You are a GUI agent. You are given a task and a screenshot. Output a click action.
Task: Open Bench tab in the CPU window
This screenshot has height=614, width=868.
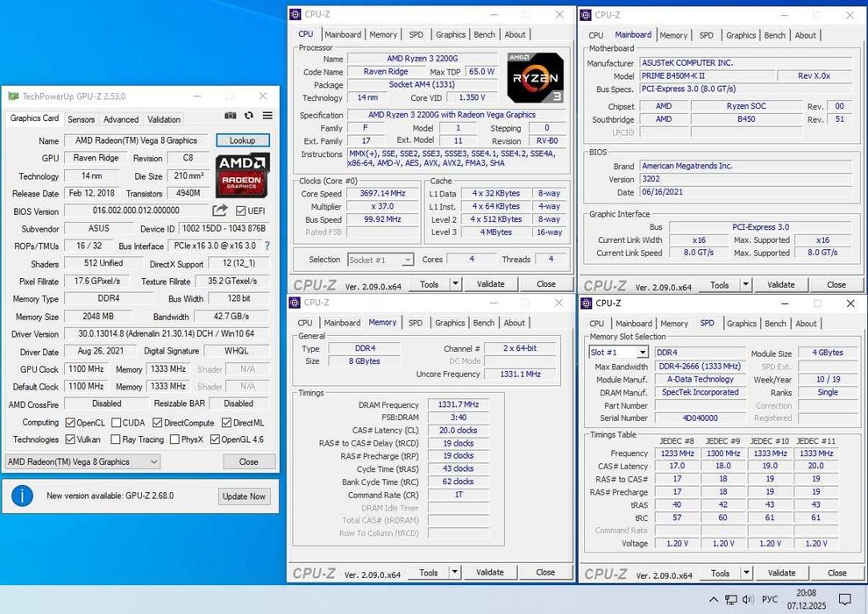[x=484, y=34]
